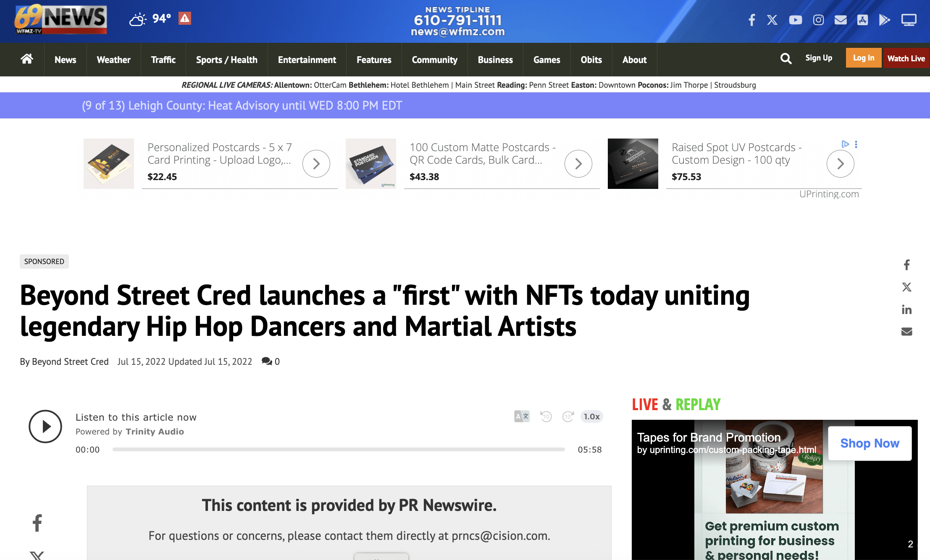
Task: Click arrow next to Personalized Postcards ad
Action: [x=316, y=164]
